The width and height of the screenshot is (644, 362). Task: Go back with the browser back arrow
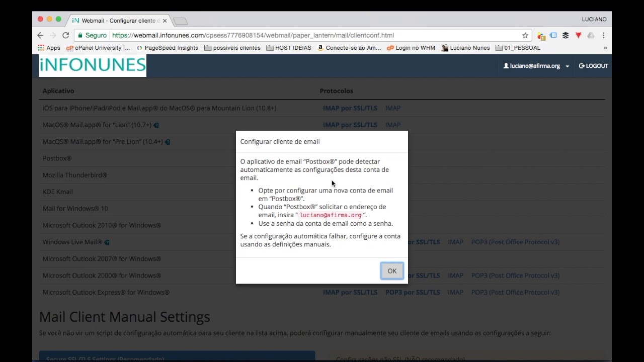tap(40, 35)
